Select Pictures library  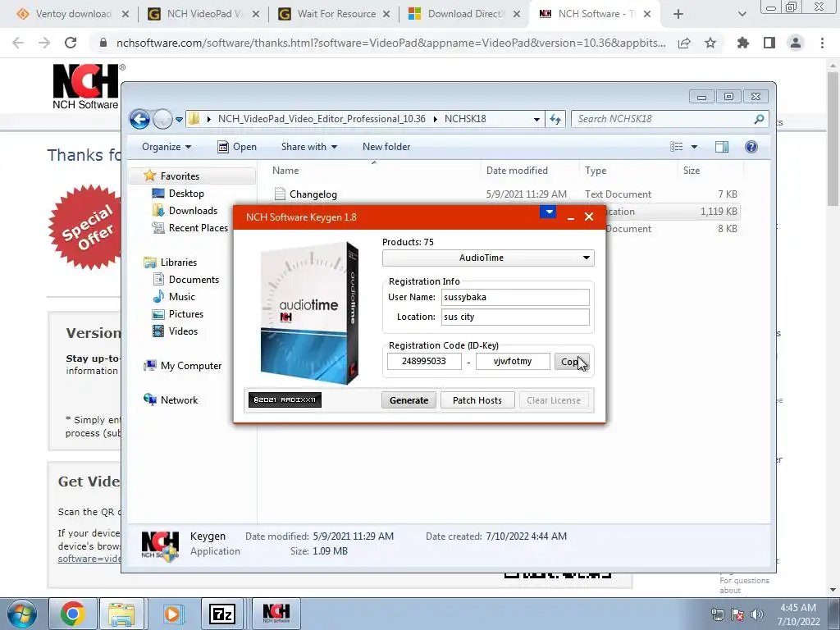coord(186,314)
